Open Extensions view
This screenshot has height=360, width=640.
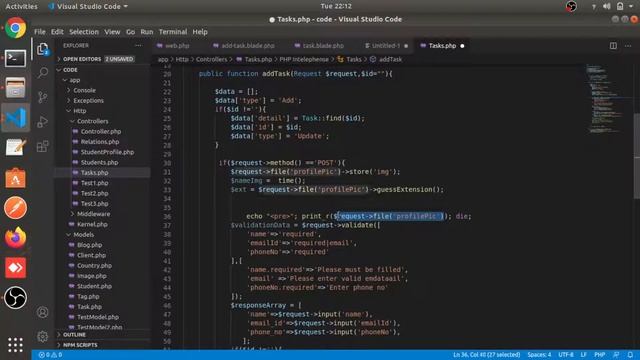coord(43,146)
